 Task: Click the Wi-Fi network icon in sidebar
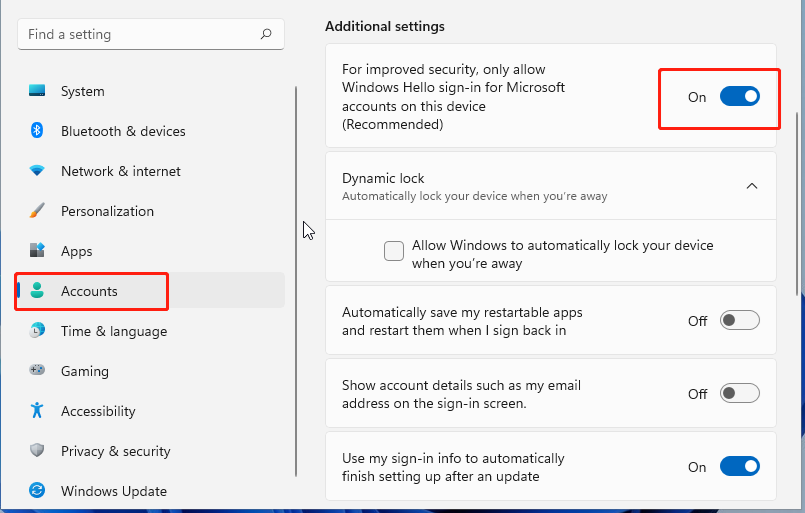point(37,170)
